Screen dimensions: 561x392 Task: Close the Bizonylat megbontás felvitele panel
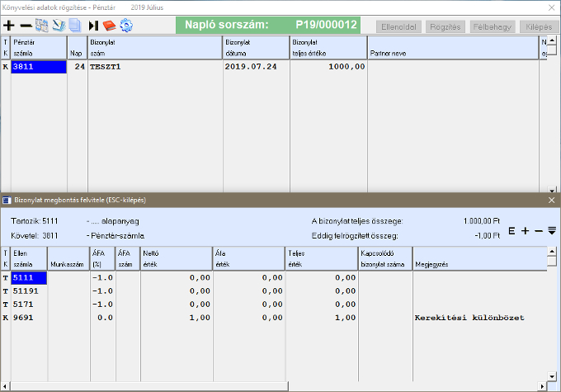point(552,201)
